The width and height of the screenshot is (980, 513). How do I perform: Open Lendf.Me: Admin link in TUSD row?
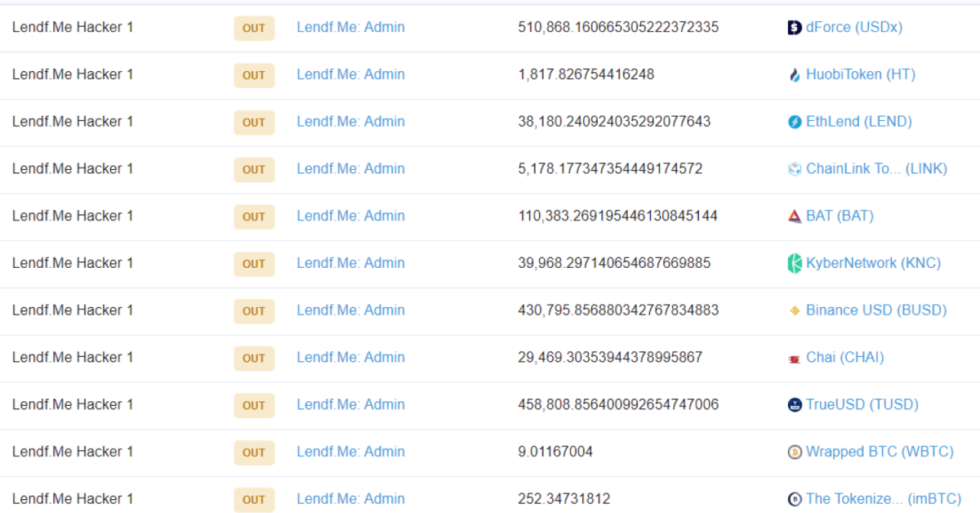click(350, 404)
